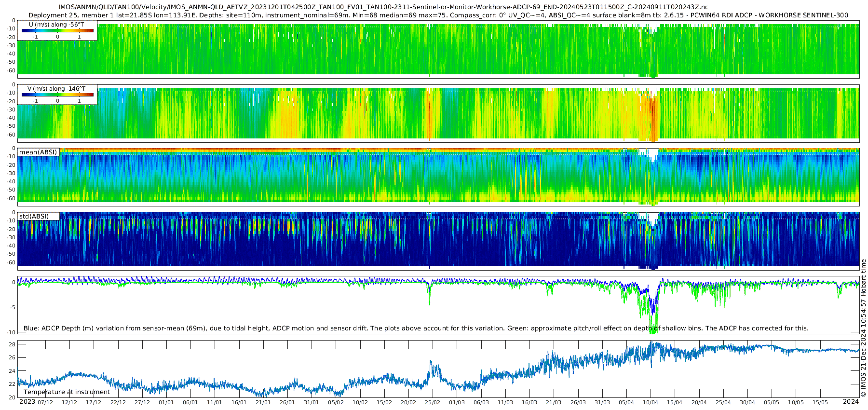The image size is (868, 410).
Task: Click the '05/04' date tick label
Action: pyautogui.click(x=626, y=403)
